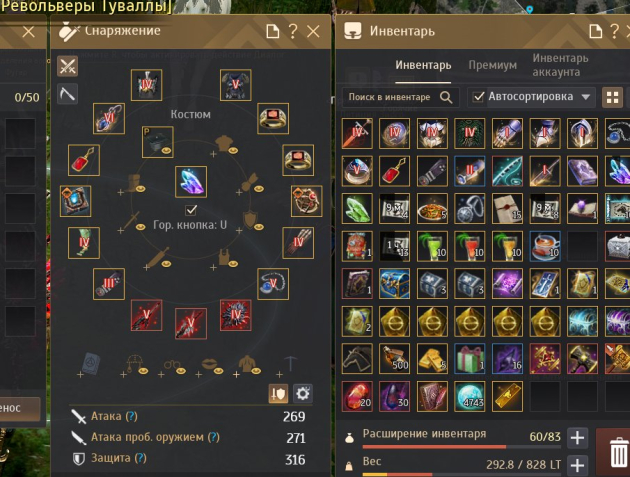This screenshot has height=477, width=630.
Task: Click the inventory trash can icon
Action: point(618,453)
